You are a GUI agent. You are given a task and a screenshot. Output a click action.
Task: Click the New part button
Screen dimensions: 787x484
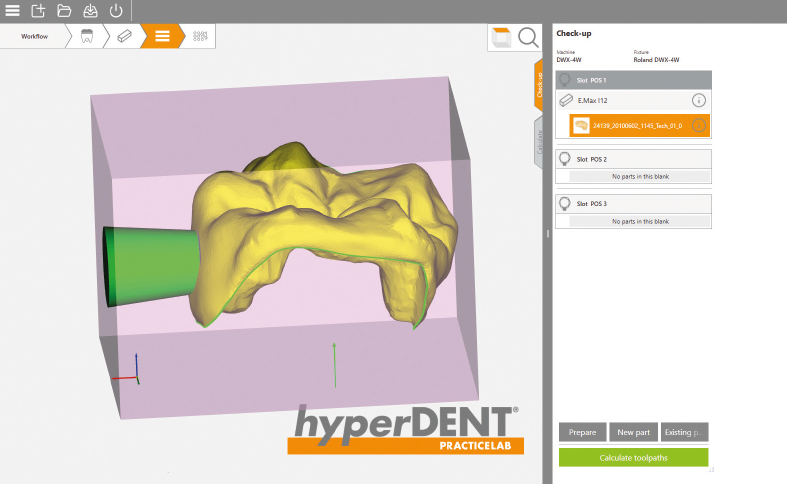(x=633, y=432)
